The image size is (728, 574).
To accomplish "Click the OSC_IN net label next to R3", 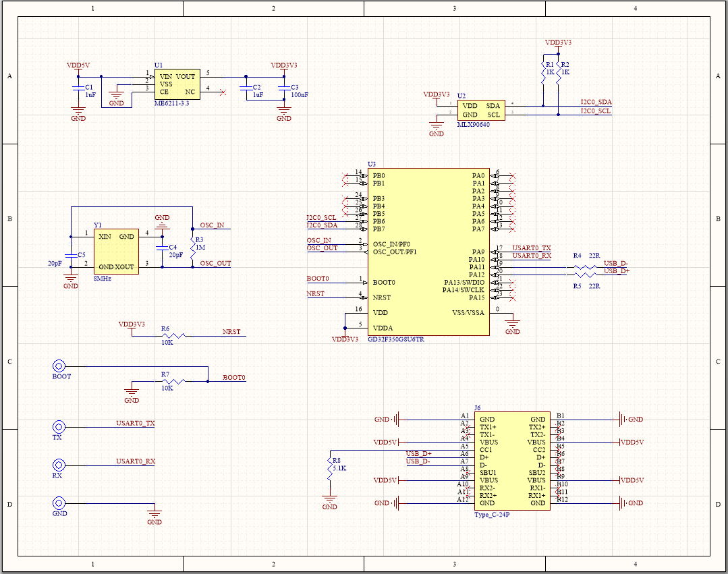I will [212, 225].
